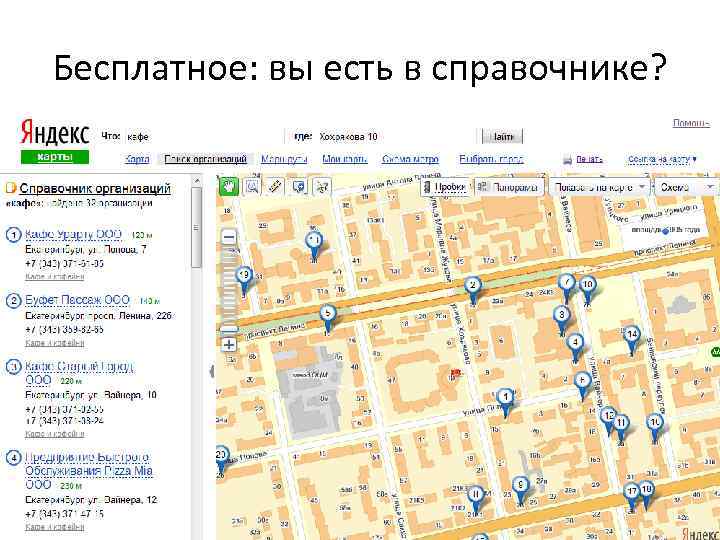This screenshot has width=720, height=540.
Task: Click the Печать link
Action: (589, 159)
